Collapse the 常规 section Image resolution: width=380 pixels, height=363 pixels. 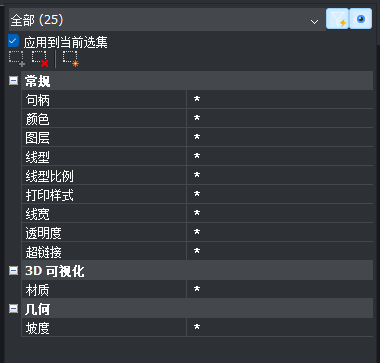[14, 81]
